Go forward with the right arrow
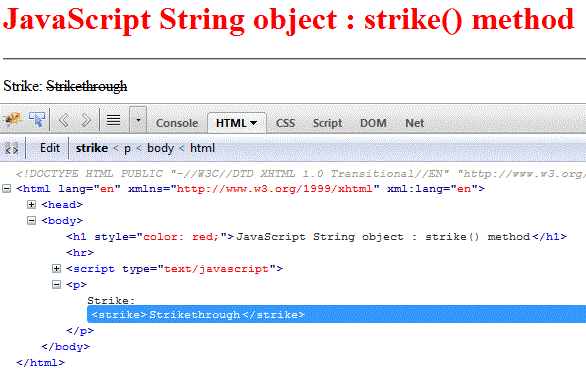The width and height of the screenshot is (586, 374). (86, 120)
